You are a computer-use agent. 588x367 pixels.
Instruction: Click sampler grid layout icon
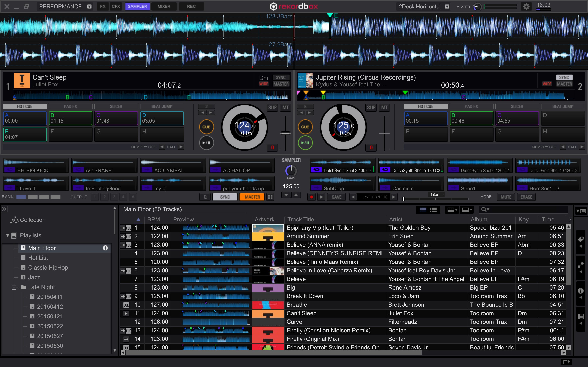tap(270, 197)
